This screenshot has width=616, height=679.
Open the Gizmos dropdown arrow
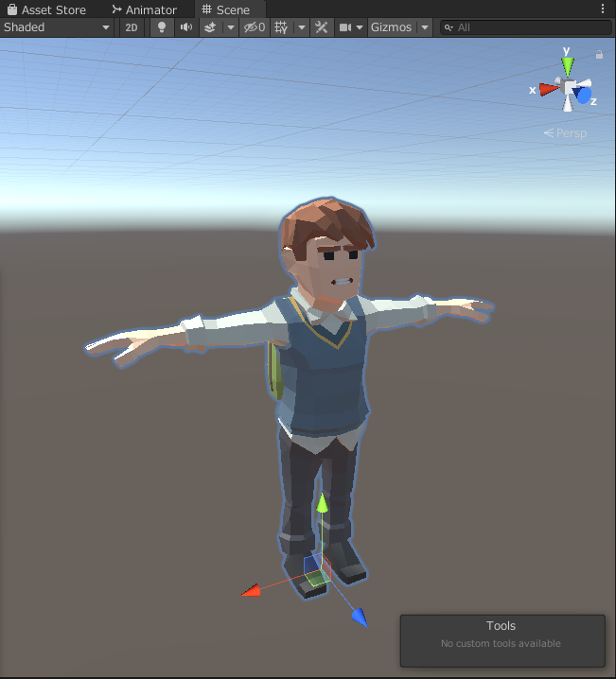click(x=425, y=27)
